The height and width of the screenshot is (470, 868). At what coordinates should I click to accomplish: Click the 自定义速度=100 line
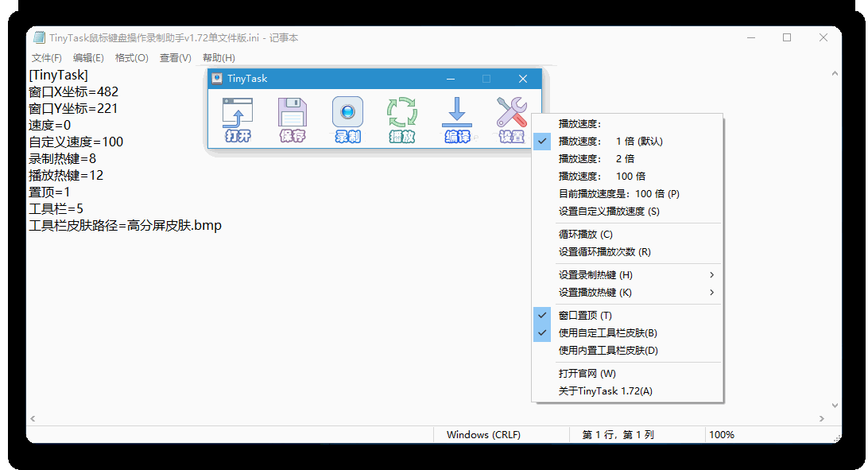(76, 142)
